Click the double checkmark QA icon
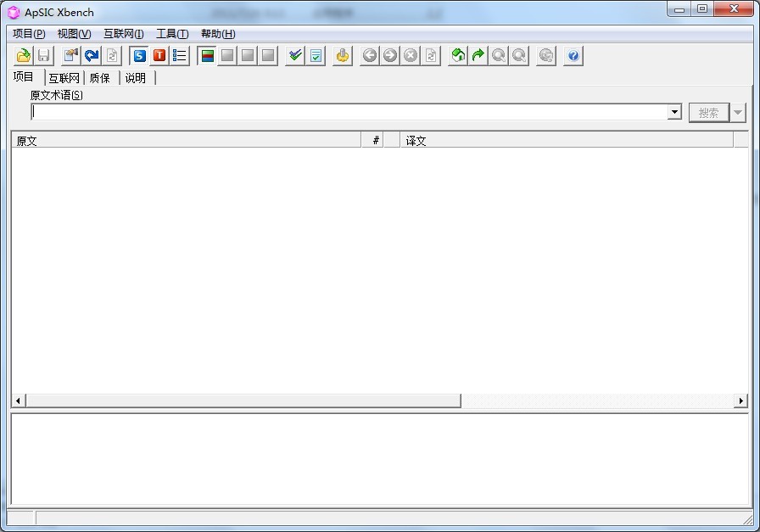This screenshot has height=532, width=760. point(295,56)
